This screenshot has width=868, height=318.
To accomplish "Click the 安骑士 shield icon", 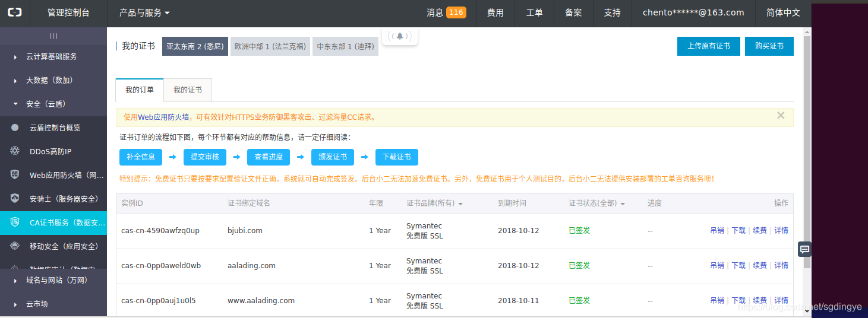I will [x=15, y=199].
